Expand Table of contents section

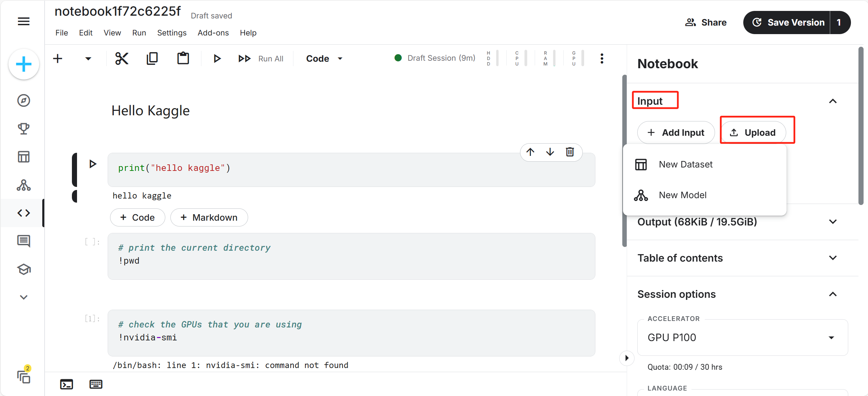833,258
